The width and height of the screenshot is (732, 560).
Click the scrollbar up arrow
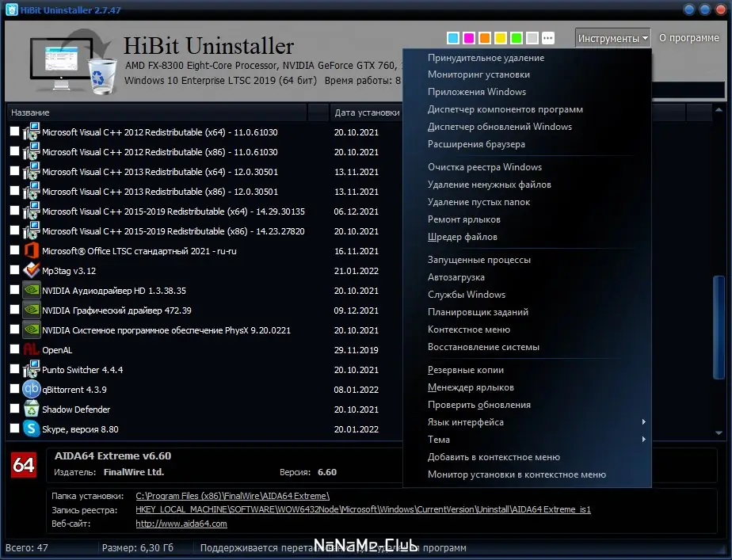tap(719, 110)
